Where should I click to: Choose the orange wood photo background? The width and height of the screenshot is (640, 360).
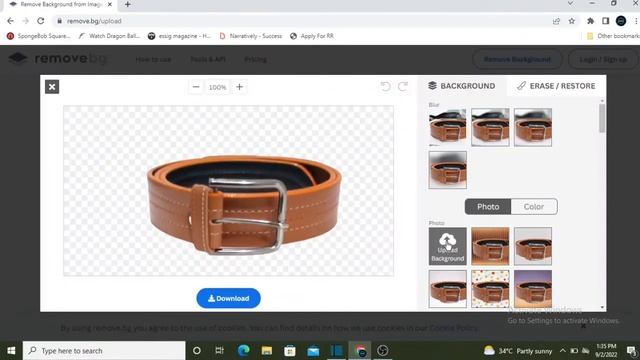pyautogui.click(x=490, y=246)
